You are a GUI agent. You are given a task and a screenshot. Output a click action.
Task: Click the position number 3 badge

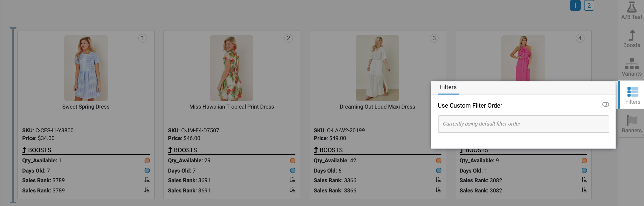point(434,38)
